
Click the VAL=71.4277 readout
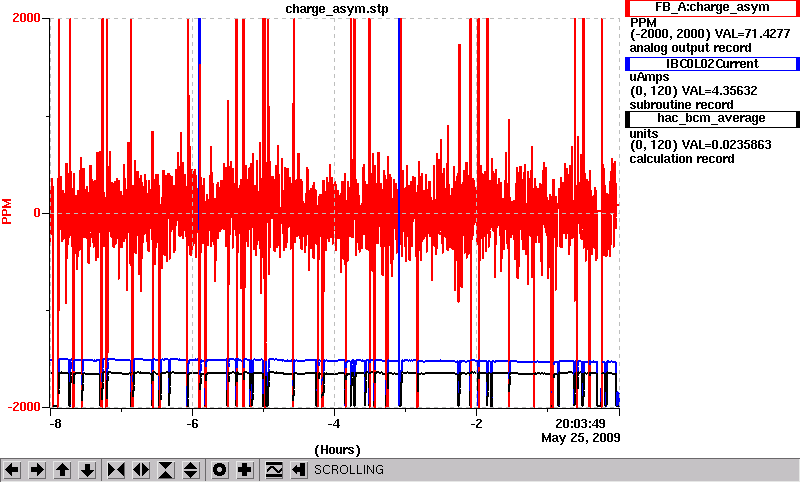[x=753, y=34]
